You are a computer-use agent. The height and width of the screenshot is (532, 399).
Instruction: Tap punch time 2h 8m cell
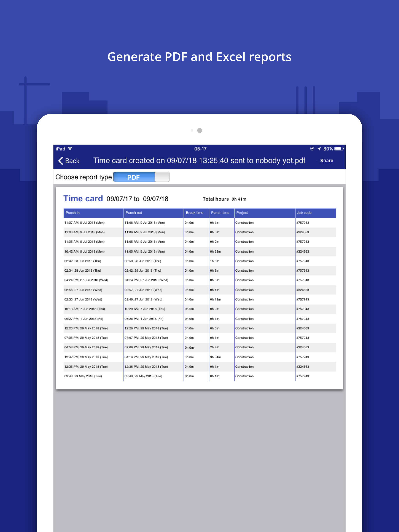[x=215, y=347]
